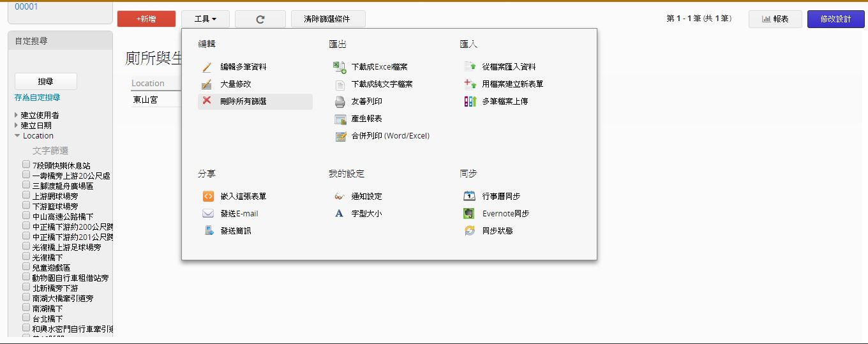This screenshot has width=868, height=344.
Task: Click the 存為自定搜尋 link
Action: point(37,98)
